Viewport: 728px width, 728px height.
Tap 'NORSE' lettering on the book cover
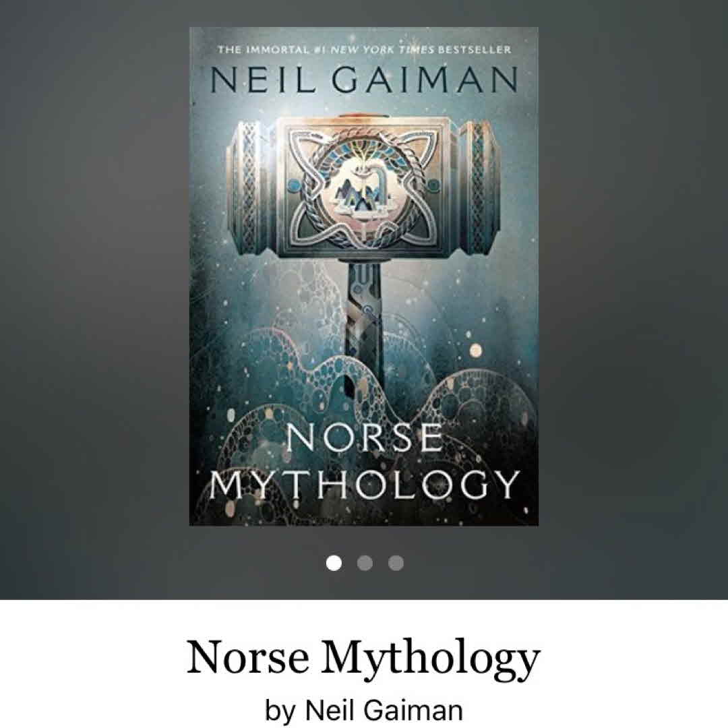tap(365, 437)
